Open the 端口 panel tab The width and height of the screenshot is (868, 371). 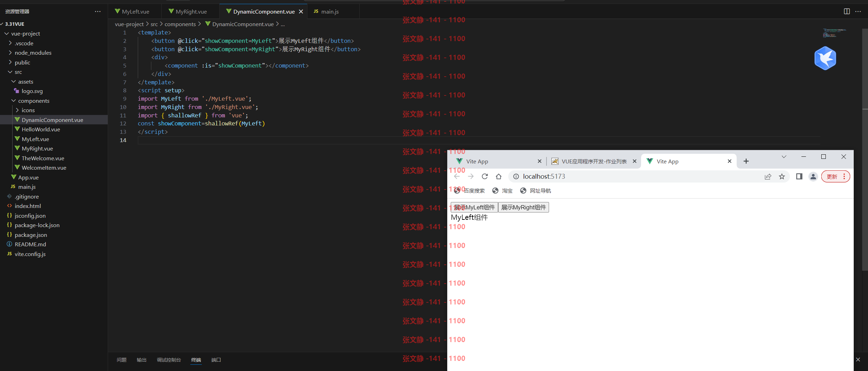[216, 360]
